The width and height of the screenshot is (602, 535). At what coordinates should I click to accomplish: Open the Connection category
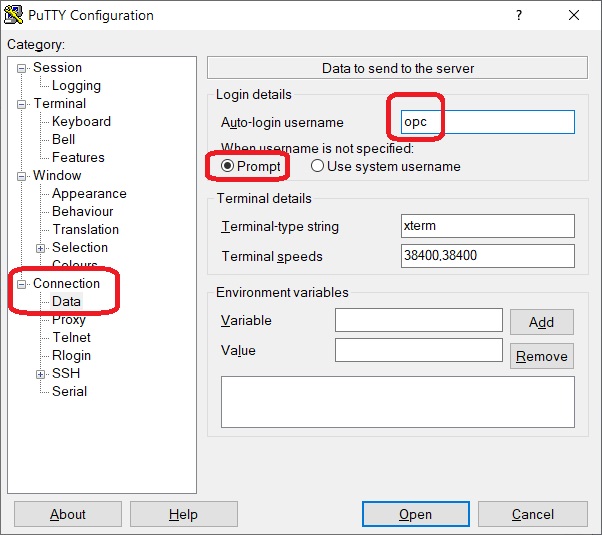(66, 283)
